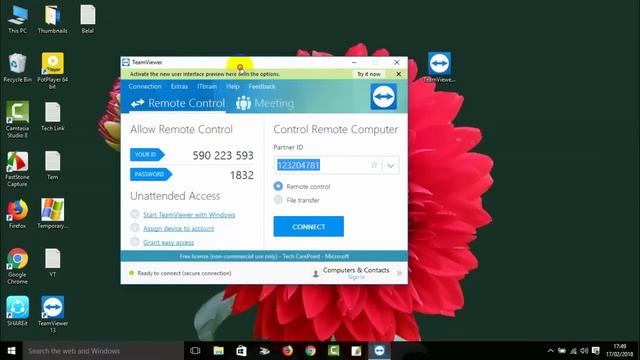
Task: Select File transfer radio option
Action: [x=278, y=200]
